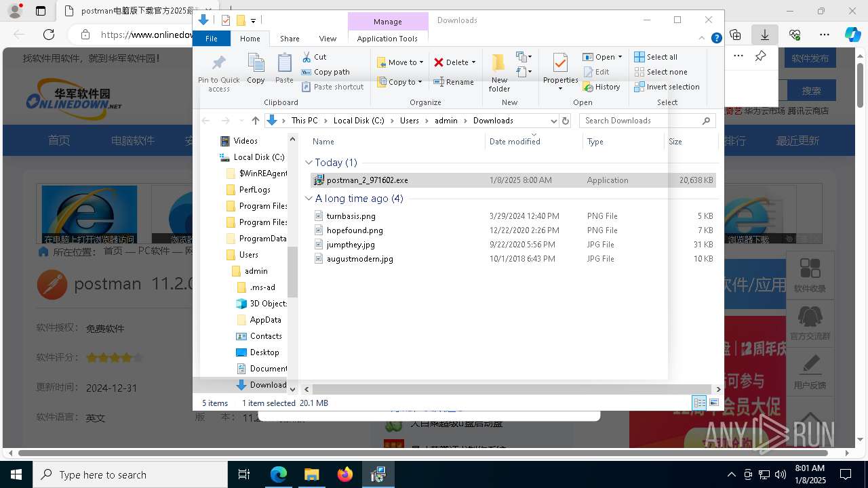The image size is (868, 488).
Task: Sort by Type column header
Action: [x=624, y=142]
